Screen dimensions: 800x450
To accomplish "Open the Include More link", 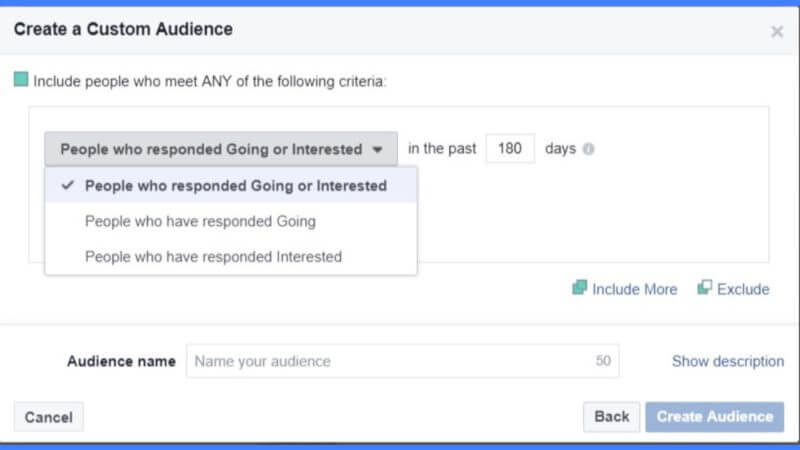I will [x=635, y=289].
